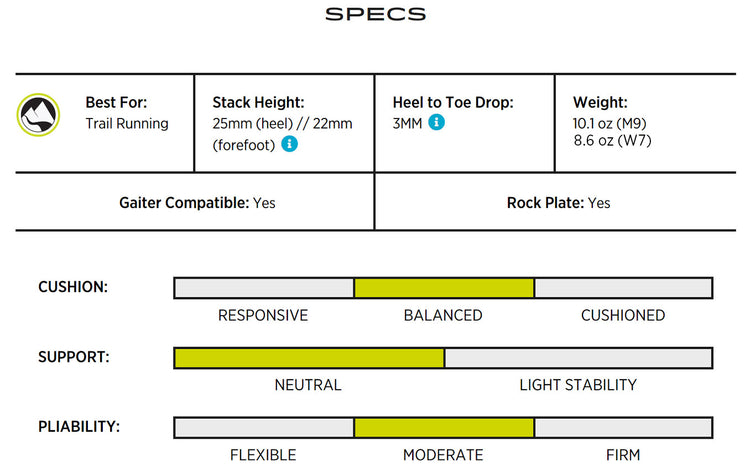Select the Flexible pliability bar segment

(264, 428)
